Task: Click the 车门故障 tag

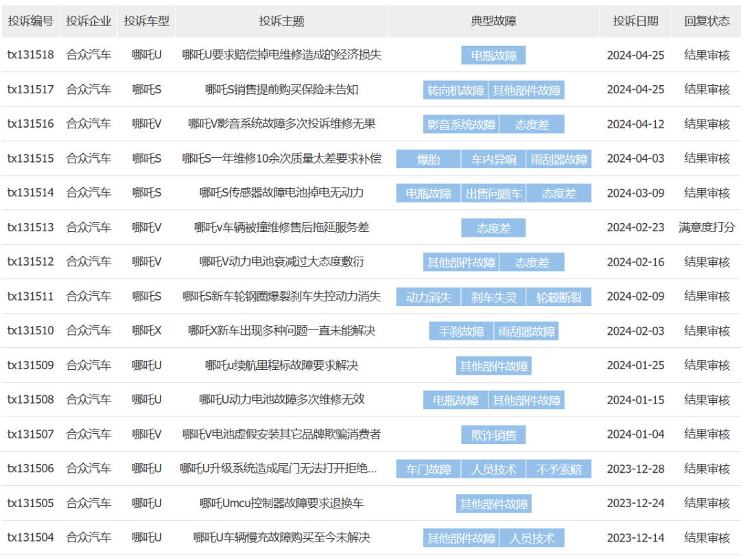Action: 428,469
